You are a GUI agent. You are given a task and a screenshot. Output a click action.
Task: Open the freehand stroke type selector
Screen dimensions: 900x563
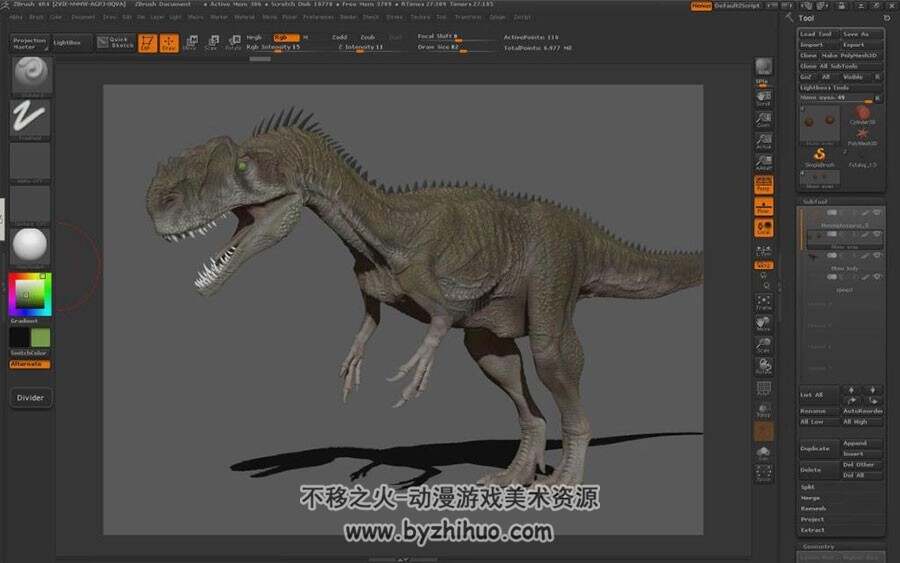30,118
